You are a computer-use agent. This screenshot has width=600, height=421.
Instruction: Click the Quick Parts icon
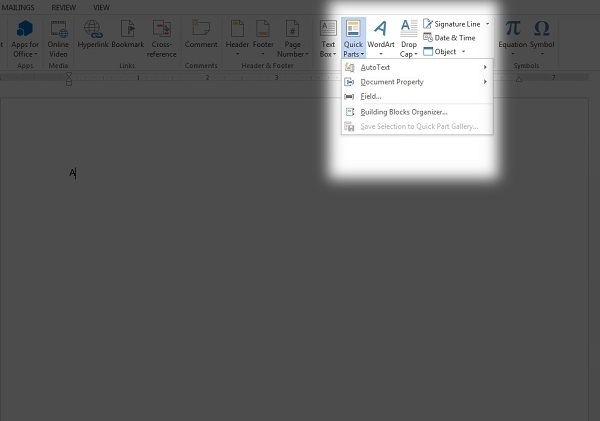[353, 29]
